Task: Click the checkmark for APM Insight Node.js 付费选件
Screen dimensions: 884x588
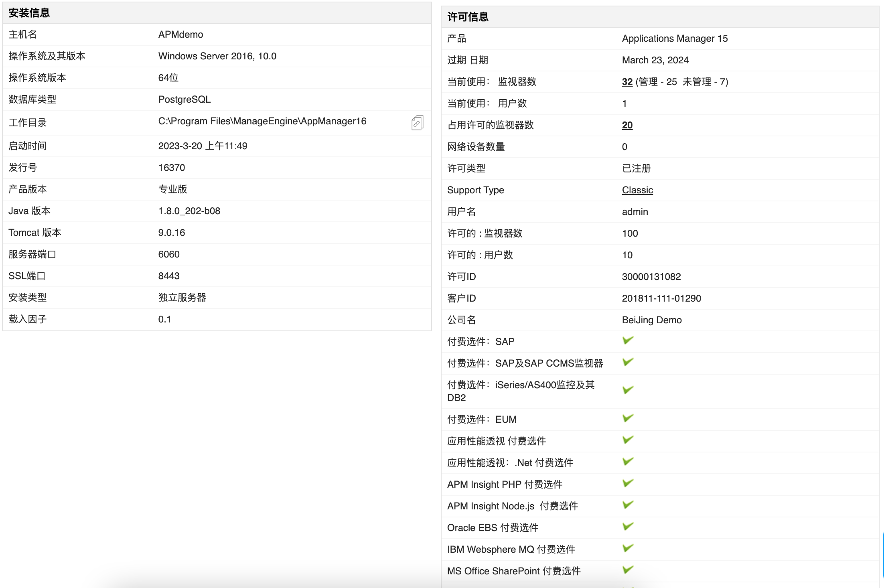Action: pyautogui.click(x=628, y=505)
